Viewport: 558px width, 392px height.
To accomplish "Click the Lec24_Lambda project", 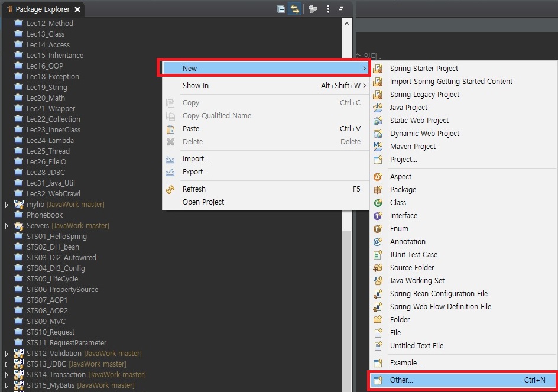I will [x=50, y=141].
